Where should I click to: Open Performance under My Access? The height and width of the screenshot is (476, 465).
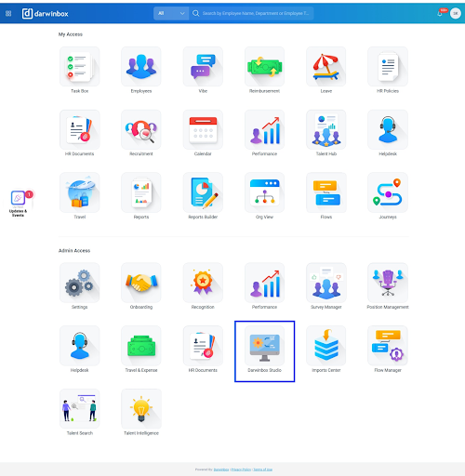pyautogui.click(x=264, y=129)
